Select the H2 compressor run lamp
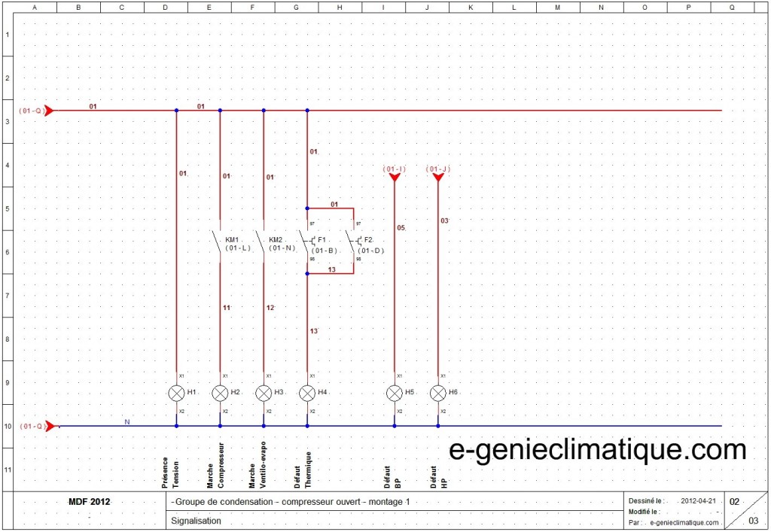Image resolution: width=771 pixels, height=532 pixels. [220, 394]
